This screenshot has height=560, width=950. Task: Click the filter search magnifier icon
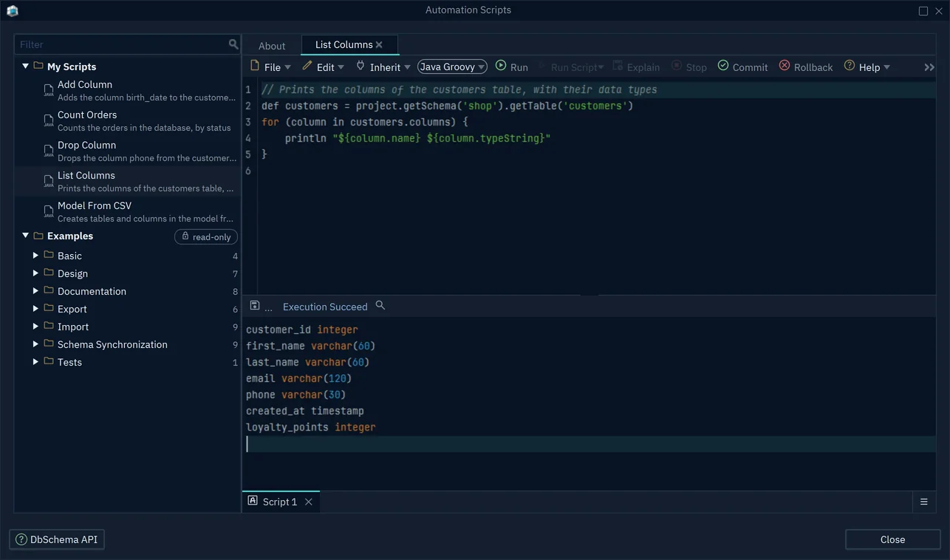233,44
